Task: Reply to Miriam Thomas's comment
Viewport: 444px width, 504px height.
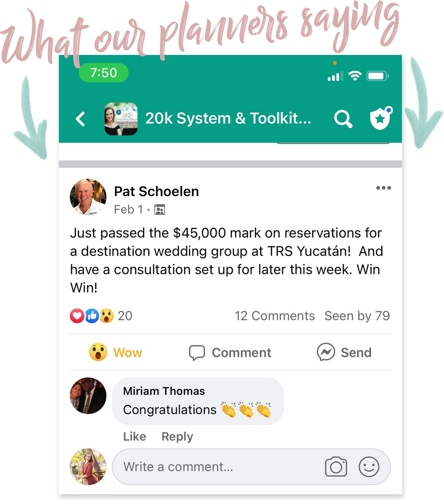Action: click(x=177, y=436)
